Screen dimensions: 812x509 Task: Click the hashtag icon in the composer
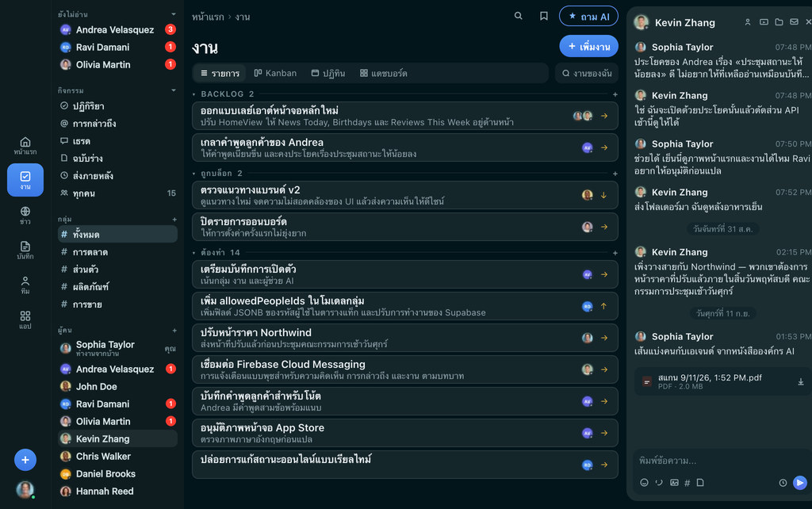pyautogui.click(x=688, y=483)
